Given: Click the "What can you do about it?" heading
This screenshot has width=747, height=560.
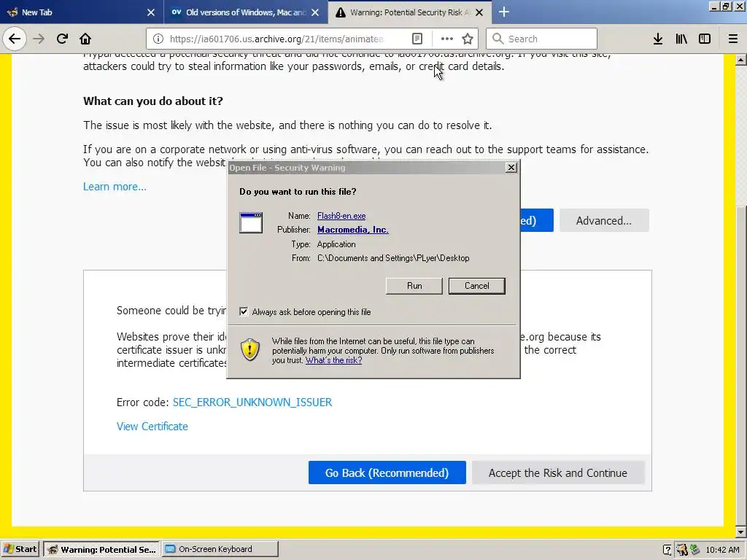Looking at the screenshot, I should pyautogui.click(x=153, y=101).
